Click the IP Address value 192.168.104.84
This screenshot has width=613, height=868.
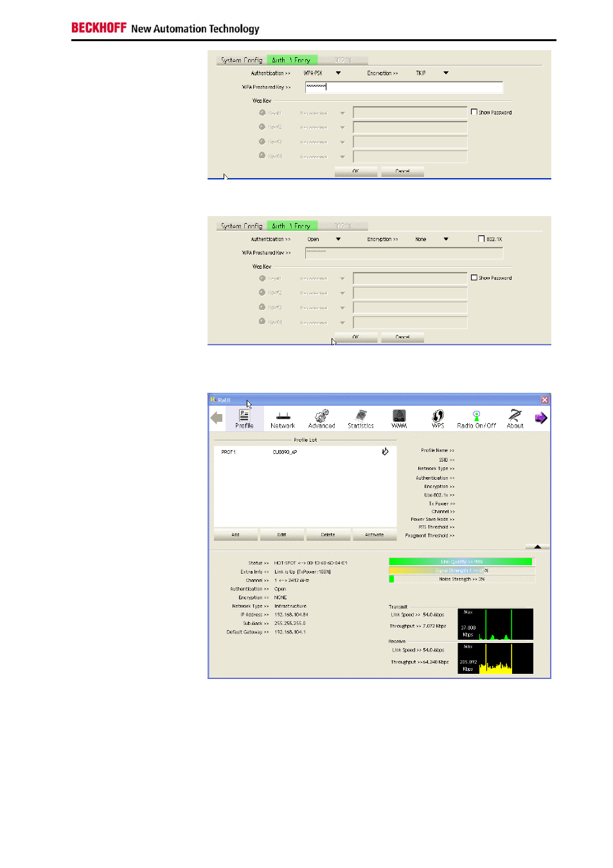291,615
